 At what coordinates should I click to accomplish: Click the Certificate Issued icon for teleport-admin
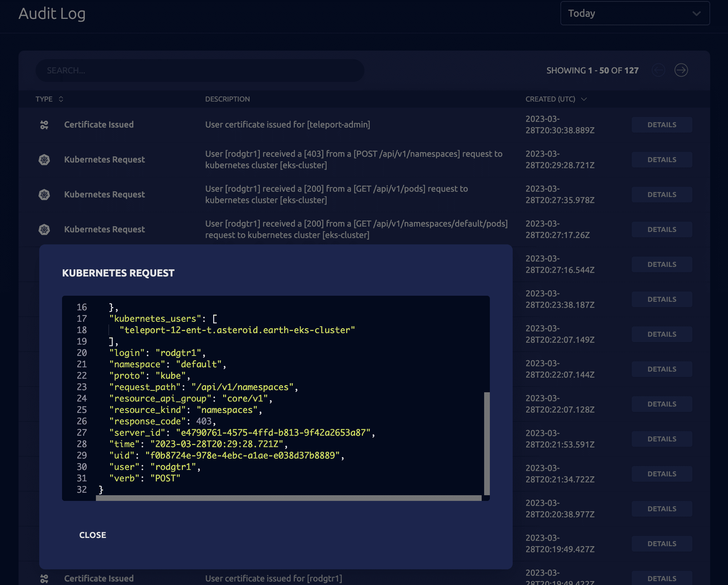coord(44,125)
